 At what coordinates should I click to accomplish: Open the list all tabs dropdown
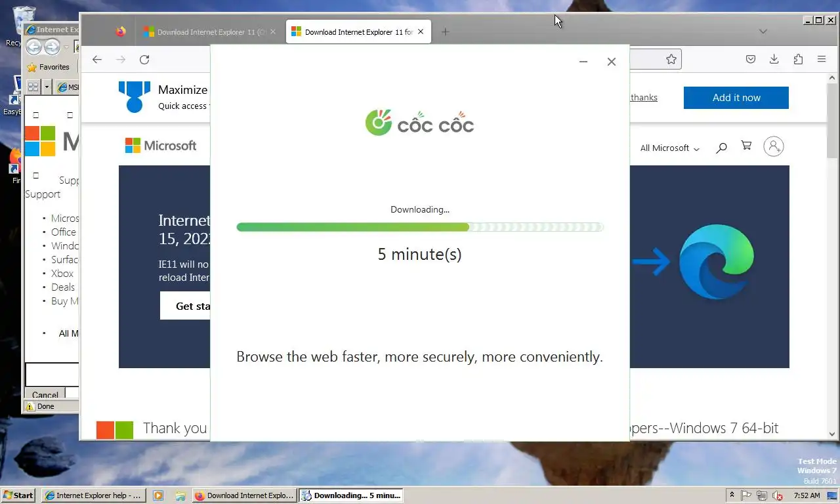[x=763, y=31]
